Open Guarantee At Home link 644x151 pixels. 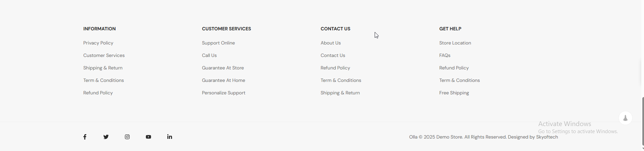coord(223,80)
